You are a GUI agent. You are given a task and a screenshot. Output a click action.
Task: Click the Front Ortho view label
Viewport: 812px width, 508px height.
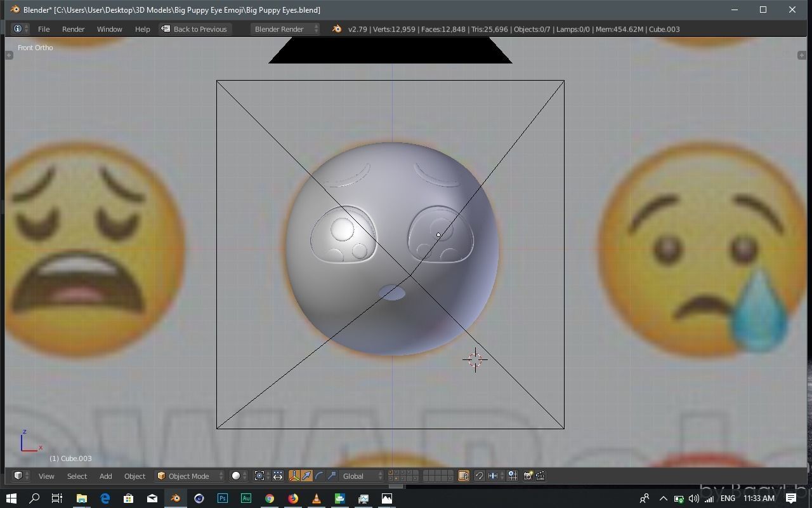[36, 48]
